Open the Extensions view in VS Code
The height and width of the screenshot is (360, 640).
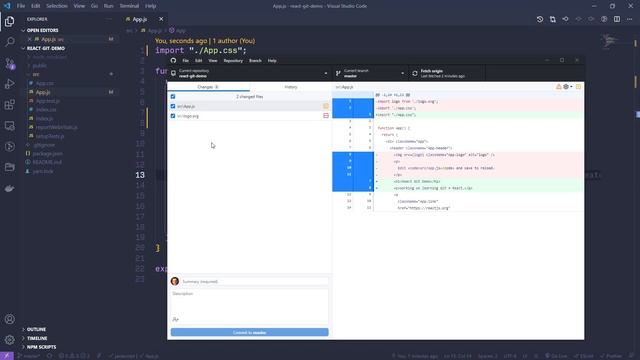tap(9, 105)
